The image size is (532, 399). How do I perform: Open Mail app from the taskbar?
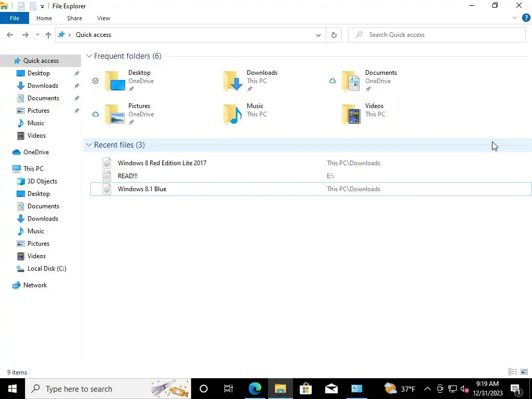click(331, 389)
